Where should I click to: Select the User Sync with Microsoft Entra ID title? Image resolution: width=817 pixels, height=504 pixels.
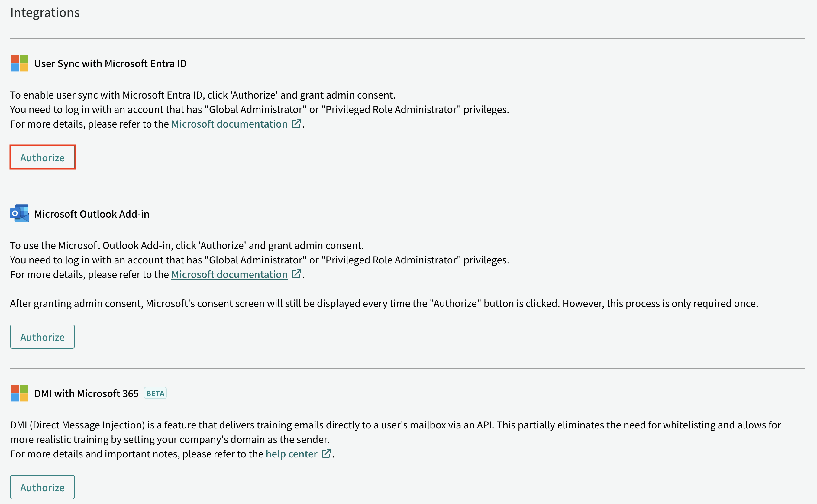[x=110, y=63]
